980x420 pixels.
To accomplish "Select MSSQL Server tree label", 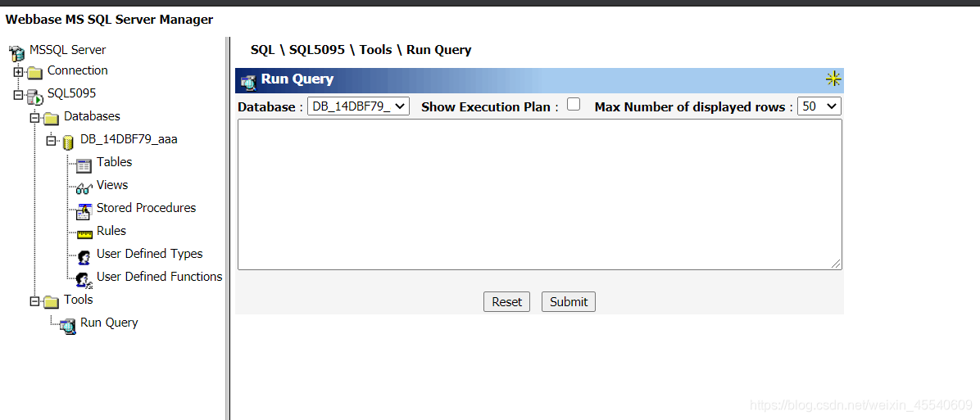I will click(x=67, y=50).
